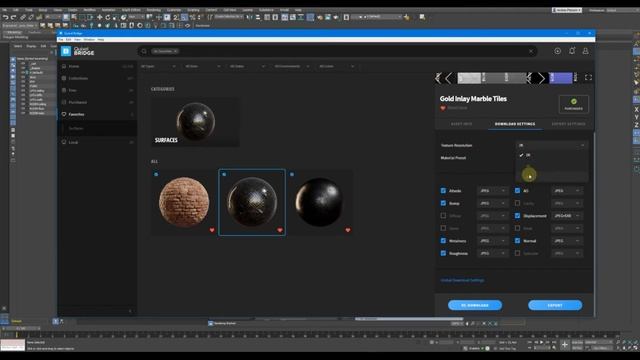
Task: Click heart on brick surface thumbnail
Action: coord(212,230)
